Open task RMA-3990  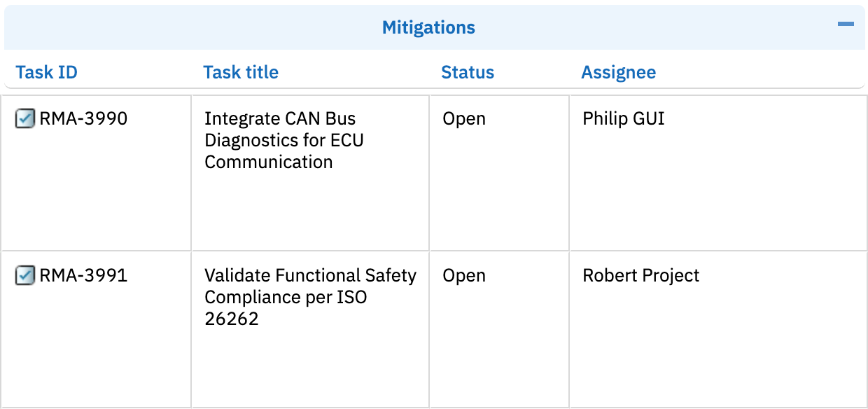83,119
